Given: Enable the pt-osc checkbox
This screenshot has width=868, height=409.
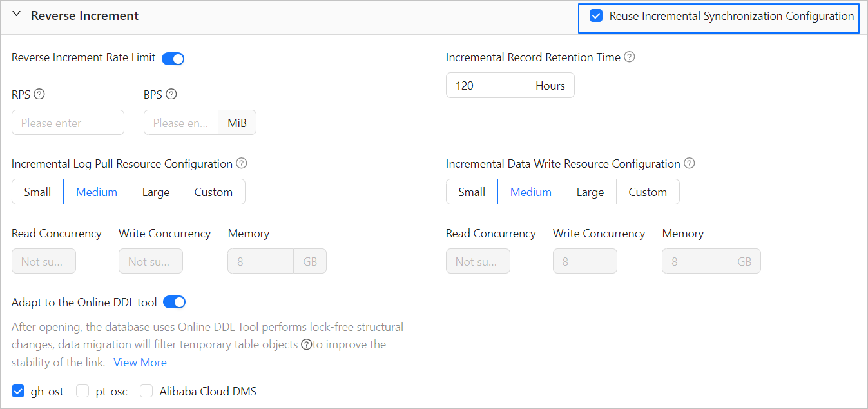Looking at the screenshot, I should 82,391.
